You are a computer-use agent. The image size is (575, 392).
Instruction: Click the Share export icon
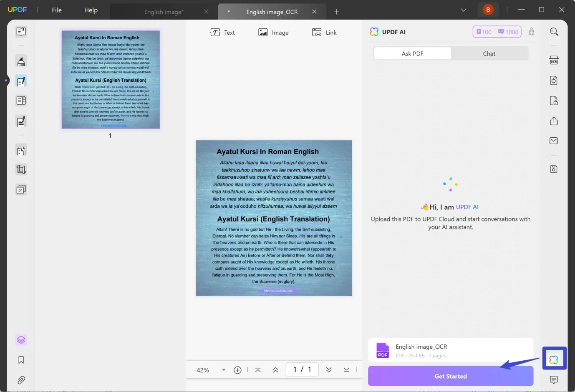pyautogui.click(x=554, y=121)
